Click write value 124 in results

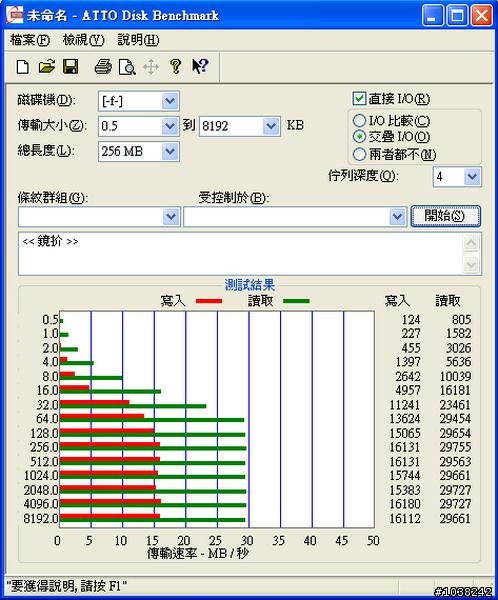[411, 320]
